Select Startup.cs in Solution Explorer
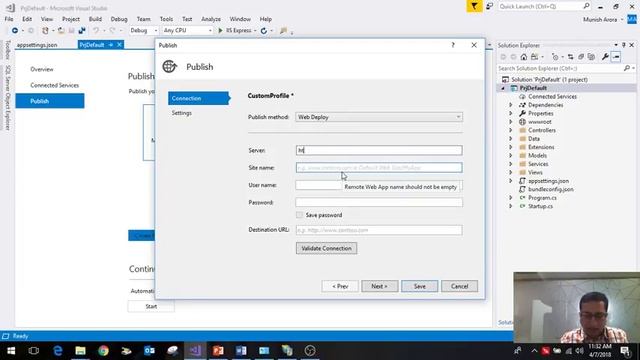Image resolution: width=640 pixels, height=360 pixels. click(x=540, y=206)
